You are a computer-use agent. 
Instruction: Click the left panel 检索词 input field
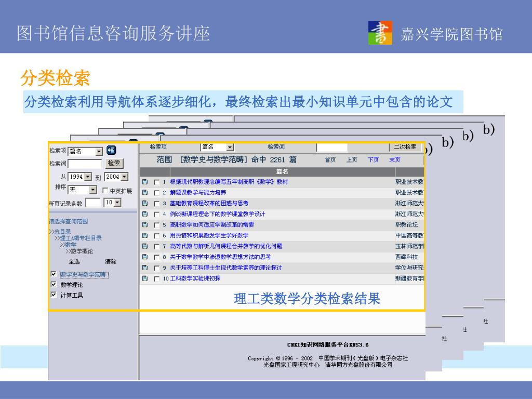point(85,164)
